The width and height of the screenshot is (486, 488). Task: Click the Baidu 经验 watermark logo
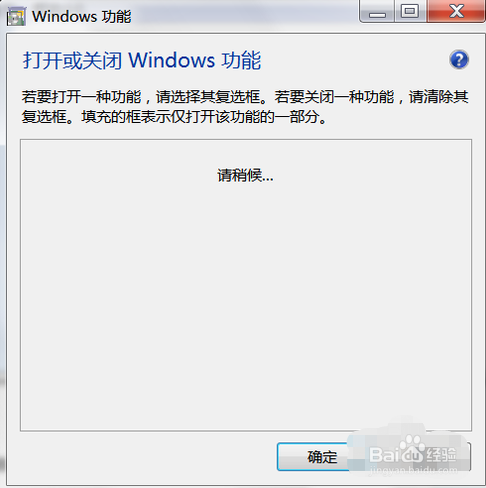pos(413,455)
